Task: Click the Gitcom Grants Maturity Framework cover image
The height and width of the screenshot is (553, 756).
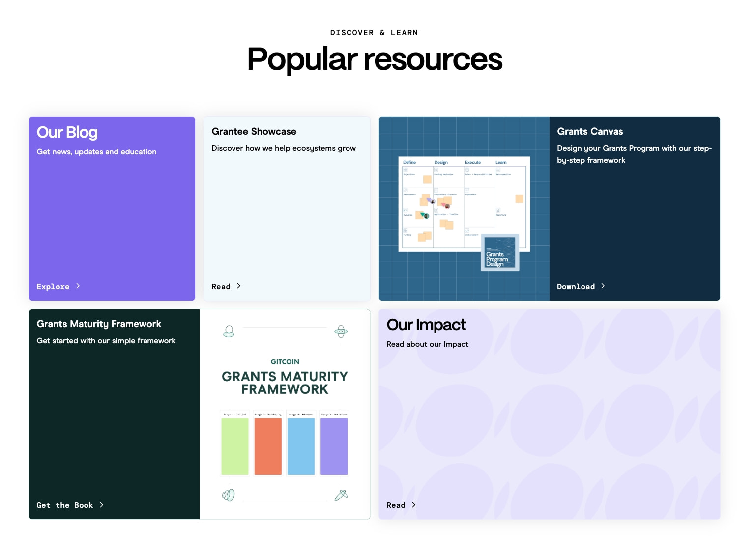Action: click(285, 414)
